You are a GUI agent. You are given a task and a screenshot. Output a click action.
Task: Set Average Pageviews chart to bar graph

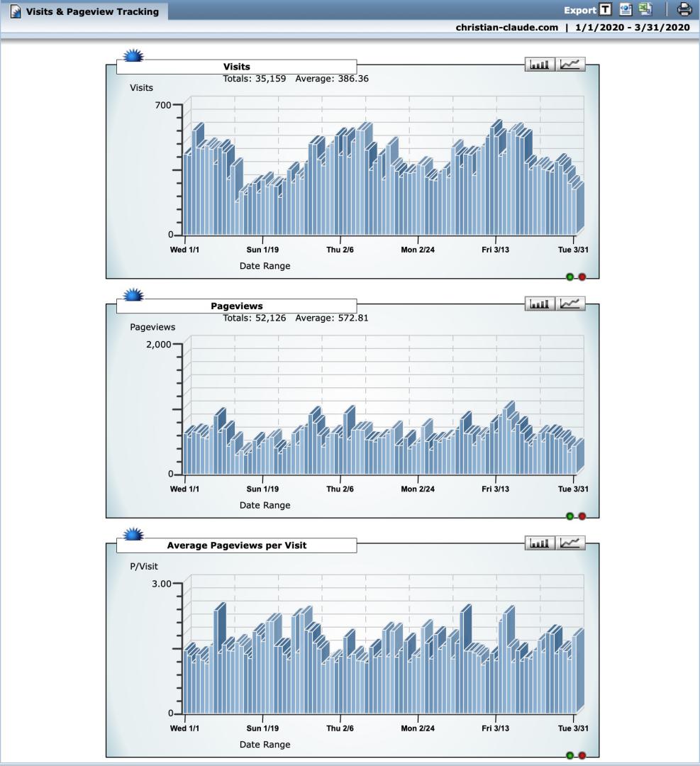coord(540,543)
